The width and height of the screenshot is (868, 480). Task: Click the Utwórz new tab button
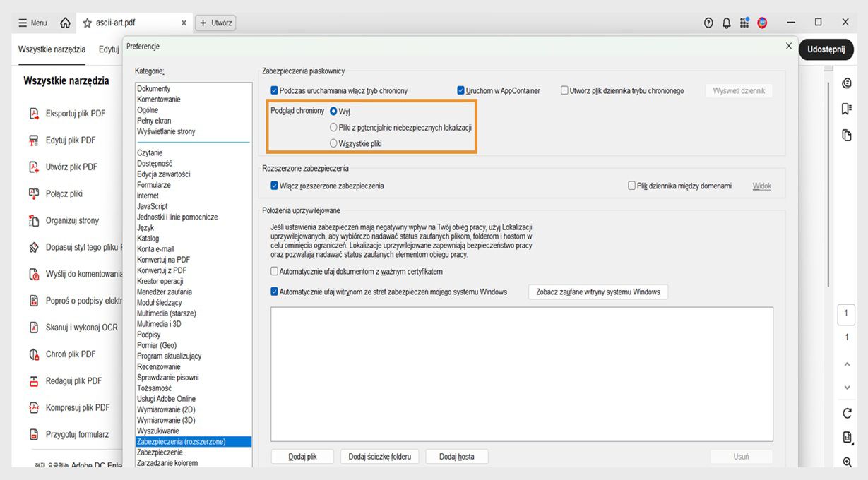click(215, 23)
